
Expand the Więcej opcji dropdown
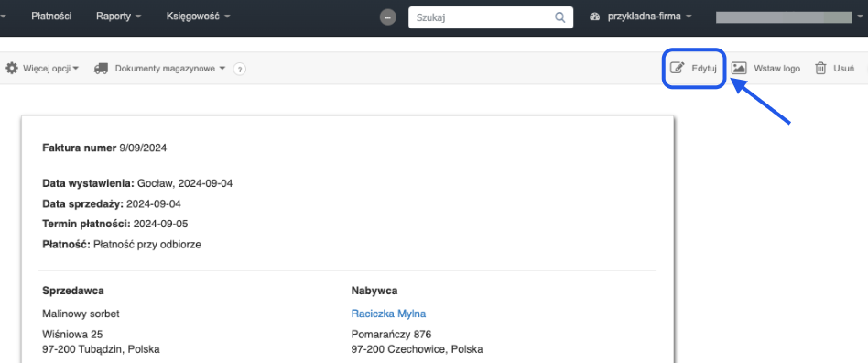[x=51, y=69]
